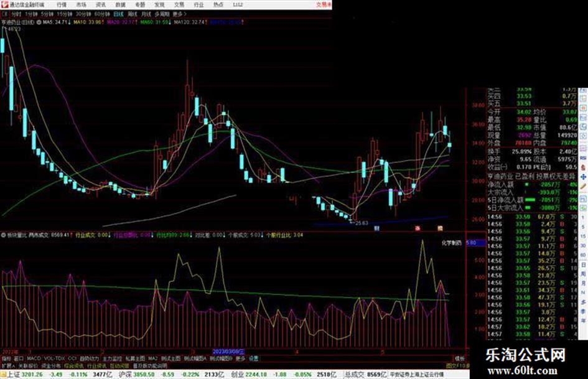Click the red dollar-sign icon in the right toolbar

click(x=583, y=167)
